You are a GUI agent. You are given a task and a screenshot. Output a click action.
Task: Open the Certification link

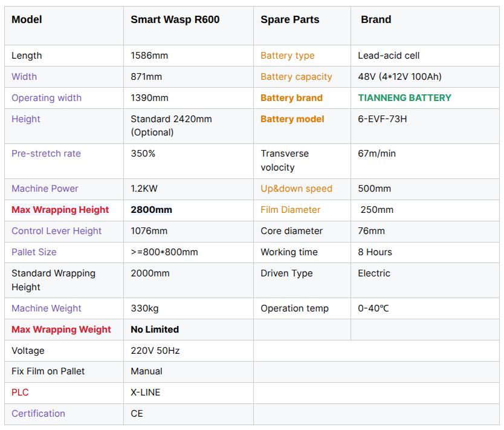38,414
